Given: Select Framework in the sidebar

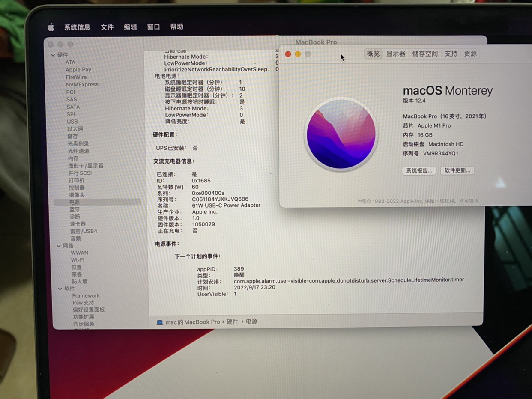Looking at the screenshot, I should point(86,295).
